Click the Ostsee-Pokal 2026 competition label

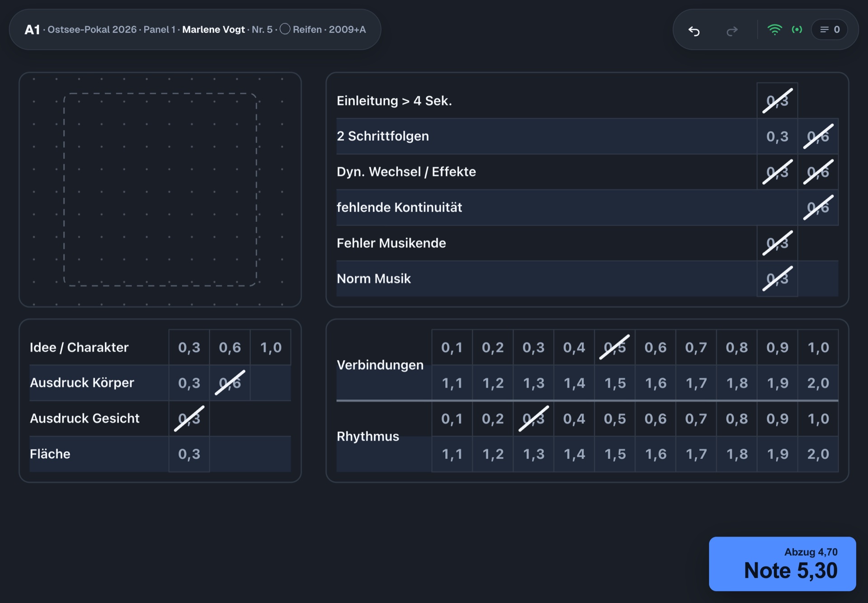(x=92, y=29)
